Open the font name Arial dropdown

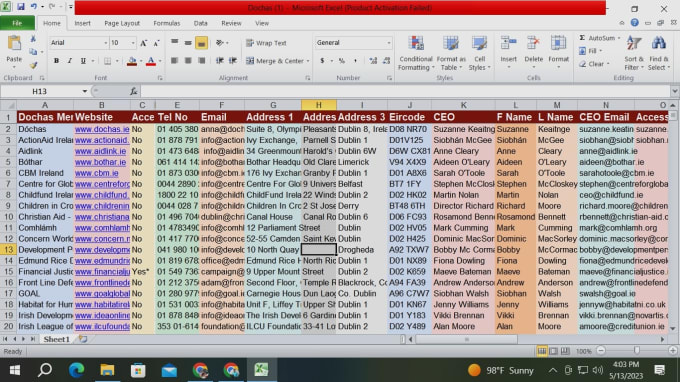coord(105,42)
